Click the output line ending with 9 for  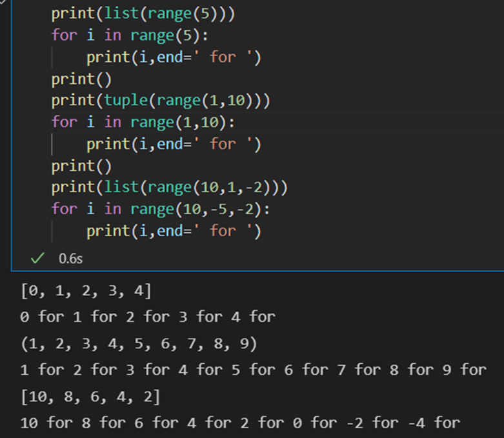point(253,370)
